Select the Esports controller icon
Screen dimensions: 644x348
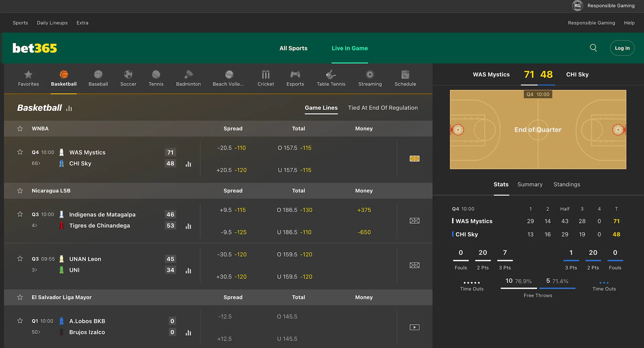295,74
